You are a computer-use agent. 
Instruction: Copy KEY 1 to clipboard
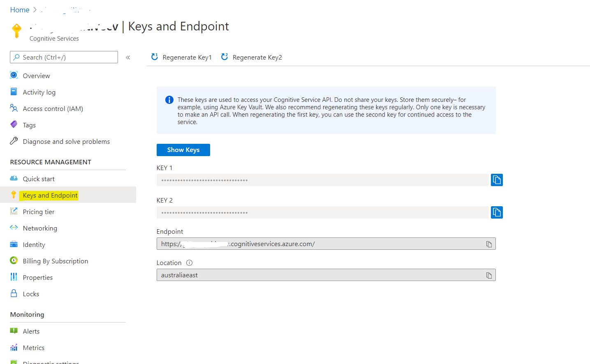click(497, 180)
